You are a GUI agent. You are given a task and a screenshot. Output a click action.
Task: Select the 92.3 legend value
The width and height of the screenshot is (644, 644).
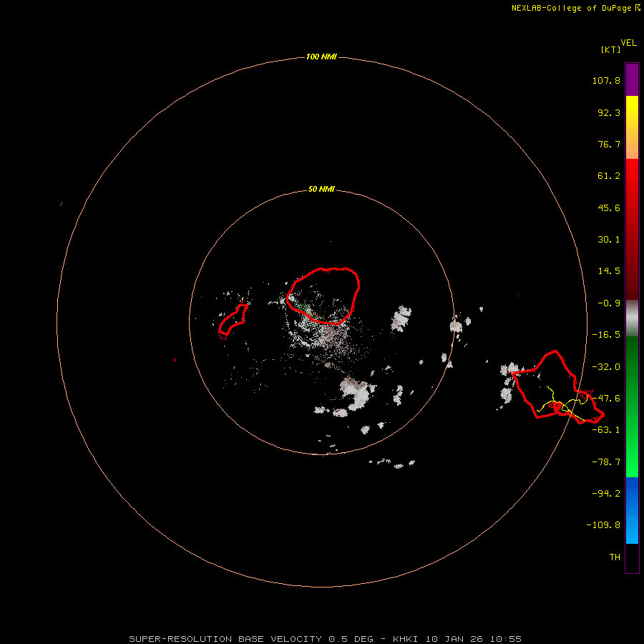609,112
